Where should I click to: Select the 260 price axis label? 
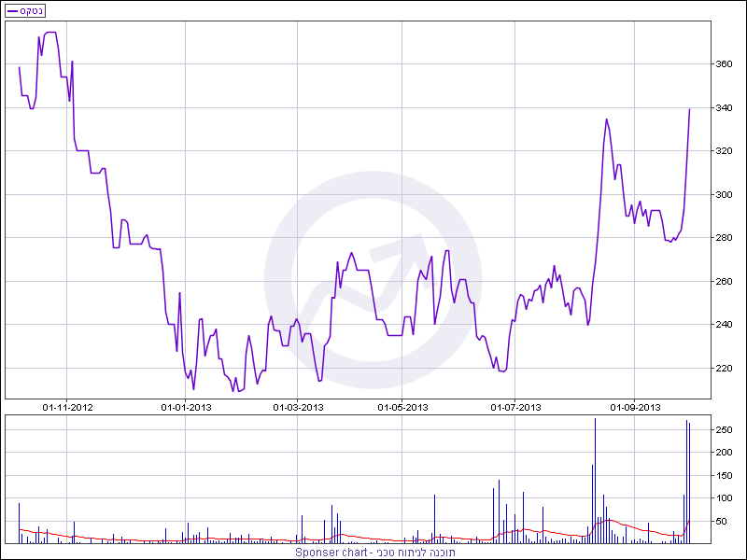click(724, 282)
